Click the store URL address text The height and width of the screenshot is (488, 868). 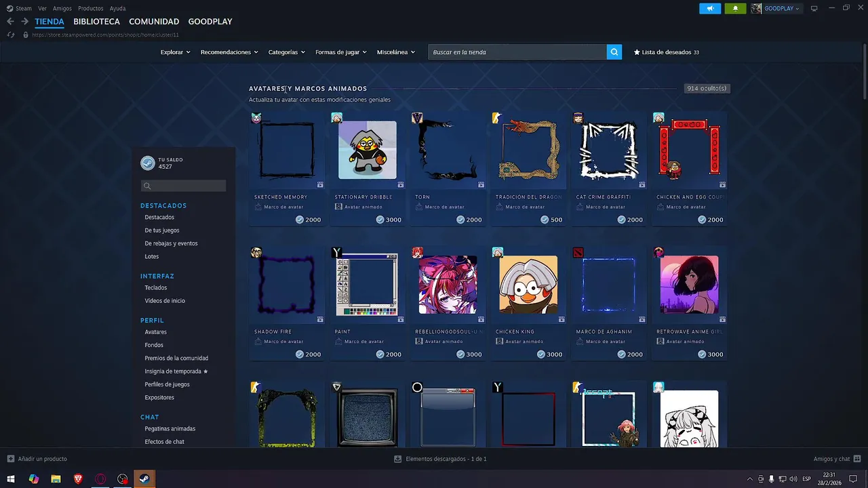tap(105, 35)
